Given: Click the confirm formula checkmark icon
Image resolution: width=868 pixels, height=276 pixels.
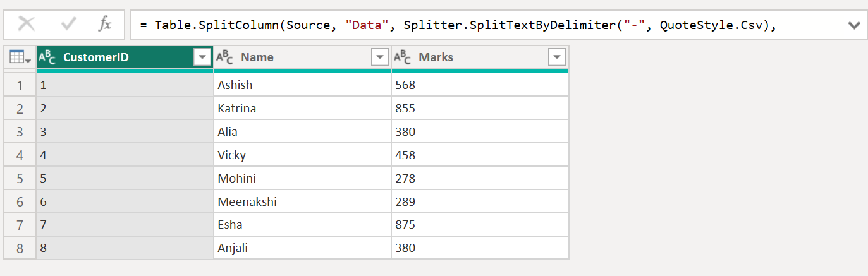Looking at the screenshot, I should (x=68, y=25).
